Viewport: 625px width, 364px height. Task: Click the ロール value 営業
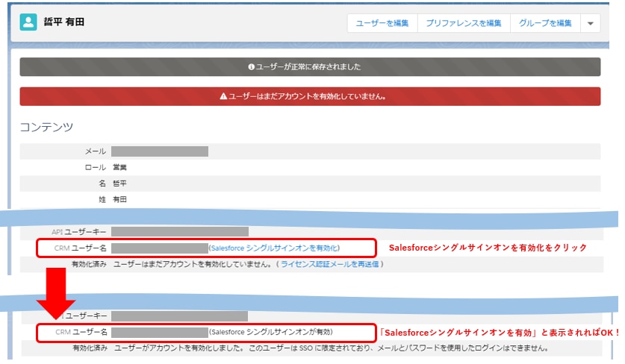(119, 167)
